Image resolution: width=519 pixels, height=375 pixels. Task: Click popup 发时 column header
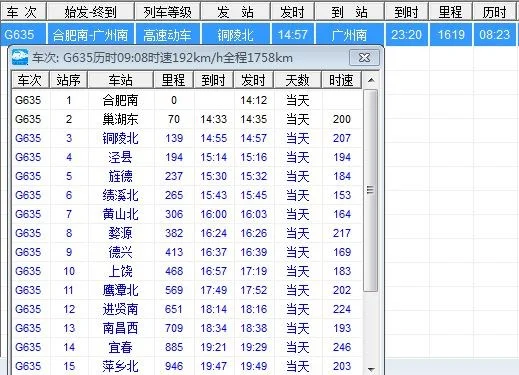254,80
